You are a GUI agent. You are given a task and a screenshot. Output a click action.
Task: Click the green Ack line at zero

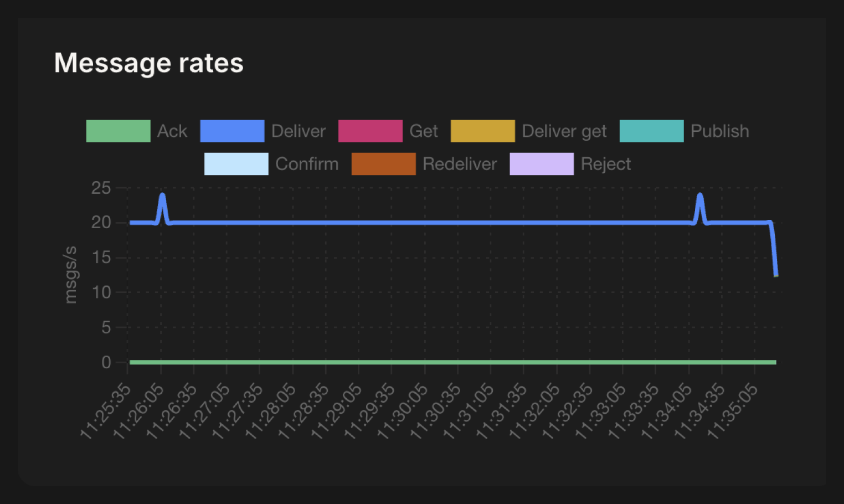[452, 362]
